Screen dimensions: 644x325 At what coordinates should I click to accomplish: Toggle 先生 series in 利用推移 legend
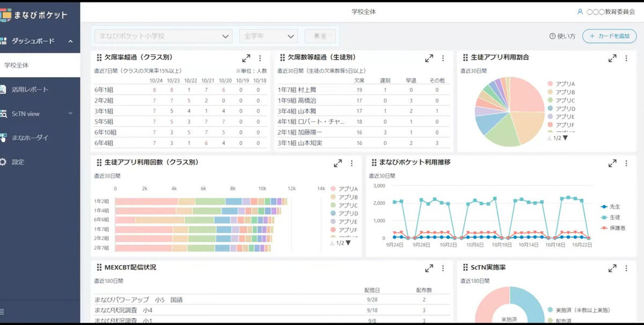pyautogui.click(x=611, y=206)
